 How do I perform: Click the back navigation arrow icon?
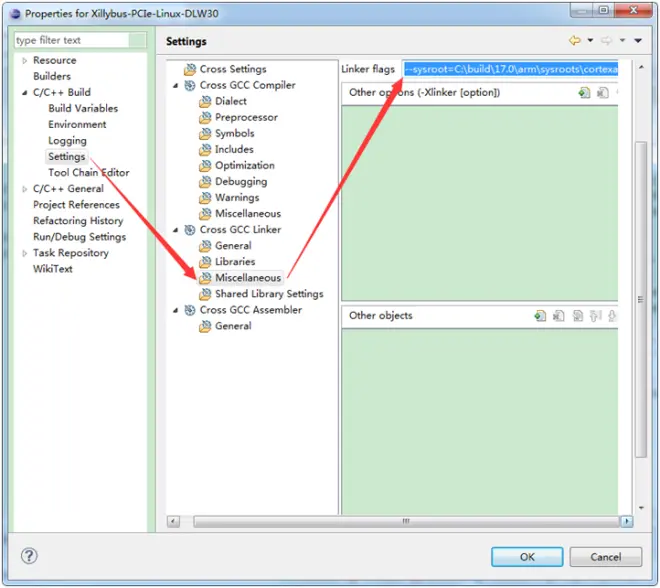(575, 41)
